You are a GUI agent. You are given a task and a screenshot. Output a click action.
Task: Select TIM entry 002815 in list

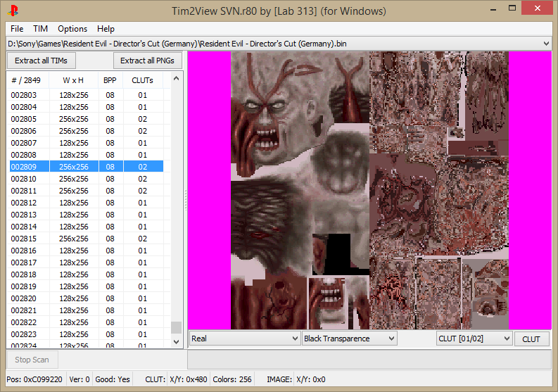tap(24, 239)
